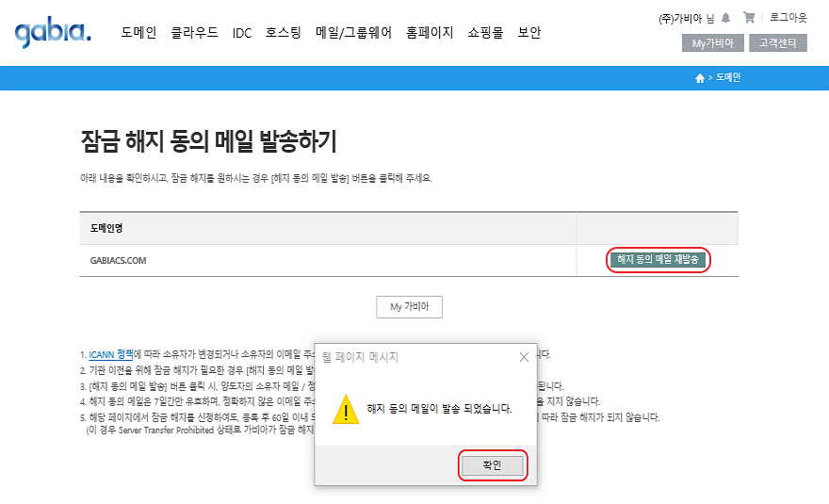Open the shopping cart icon
The width and height of the screenshot is (829, 504).
(x=749, y=18)
